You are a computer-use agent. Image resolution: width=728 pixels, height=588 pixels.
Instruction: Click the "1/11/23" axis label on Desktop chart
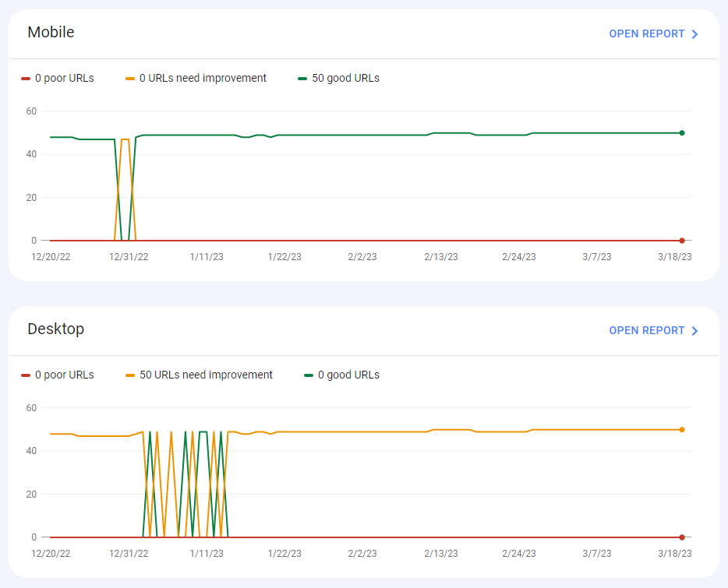(x=206, y=553)
